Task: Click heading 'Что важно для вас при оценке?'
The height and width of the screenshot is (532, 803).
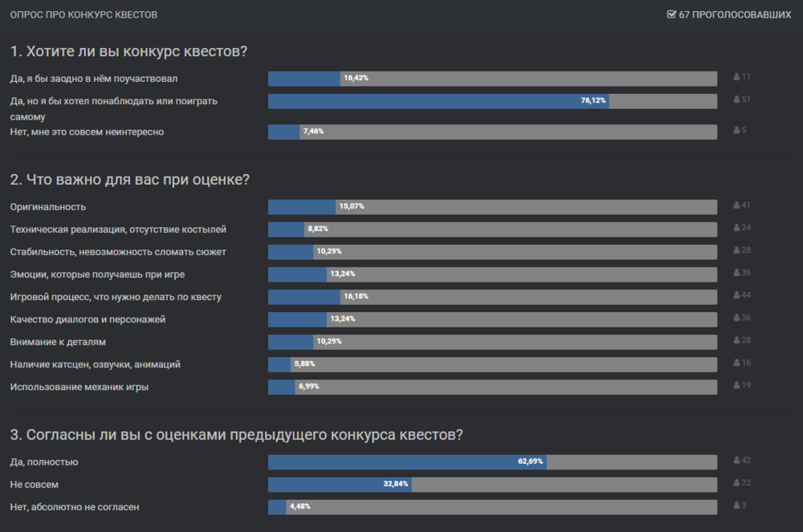Action: point(130,180)
